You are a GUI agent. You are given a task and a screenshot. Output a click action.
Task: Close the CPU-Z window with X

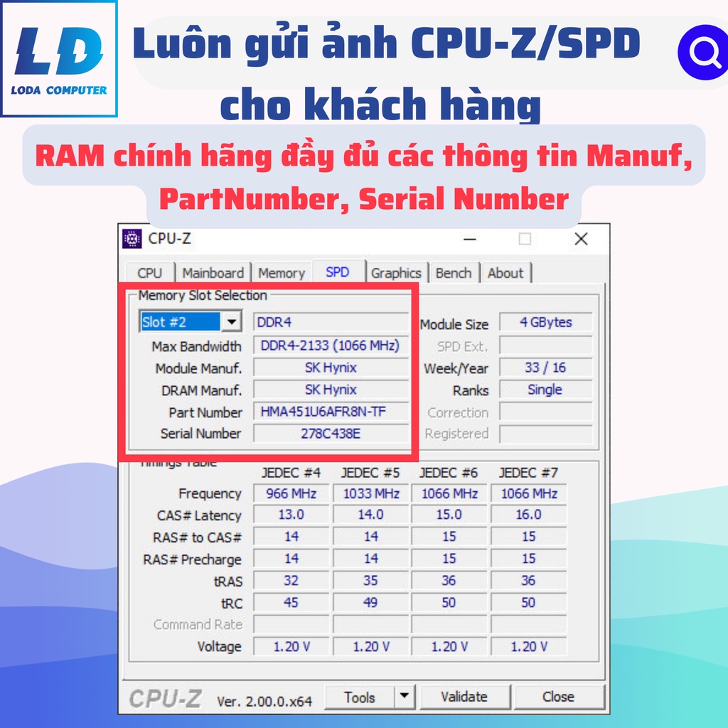coord(581,239)
